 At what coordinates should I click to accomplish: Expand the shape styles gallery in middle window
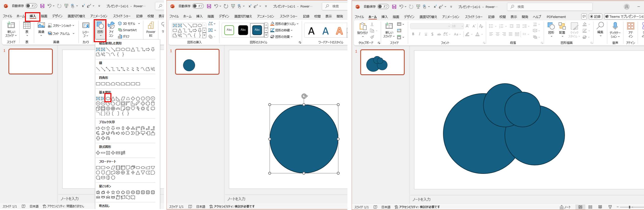point(266,36)
